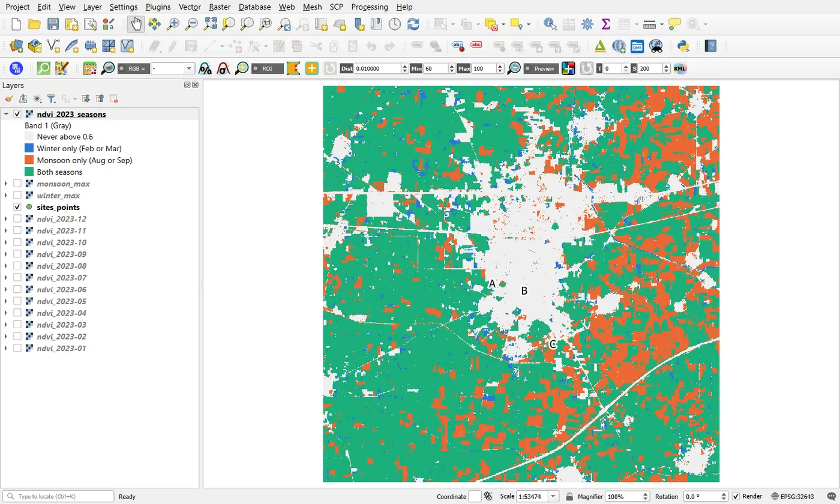The width and height of the screenshot is (840, 504).
Task: Zoom to native resolution with the 1:1 icon
Action: [266, 24]
